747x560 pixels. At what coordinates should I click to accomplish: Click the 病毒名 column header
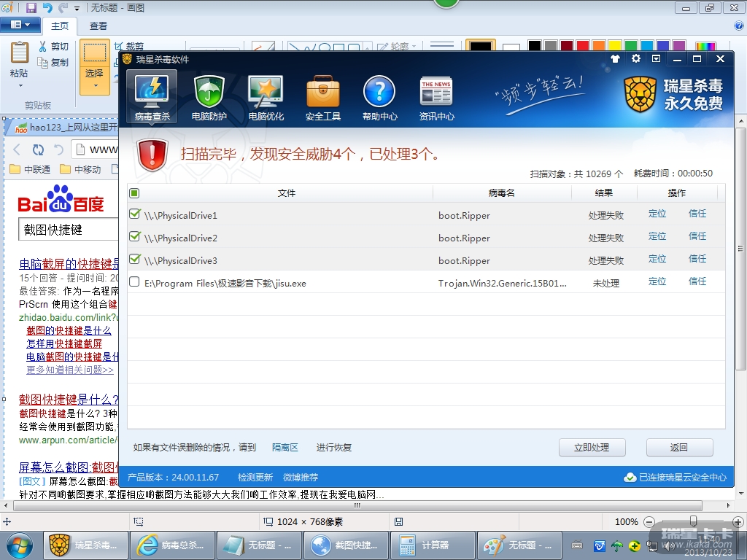[502, 192]
